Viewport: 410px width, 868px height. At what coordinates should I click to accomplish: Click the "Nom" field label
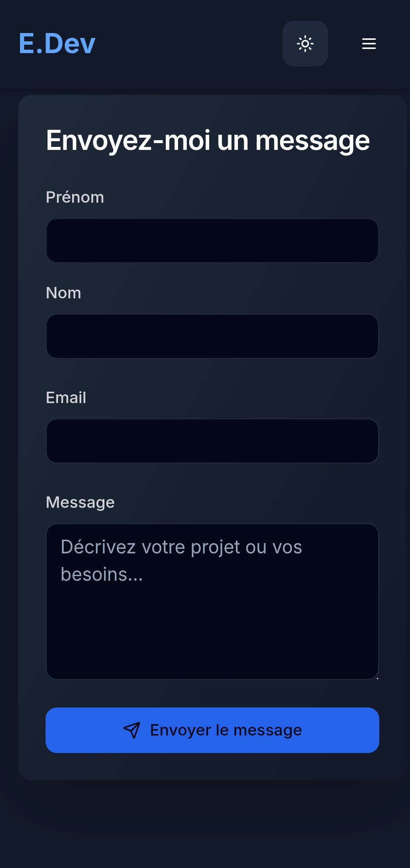pos(63,293)
